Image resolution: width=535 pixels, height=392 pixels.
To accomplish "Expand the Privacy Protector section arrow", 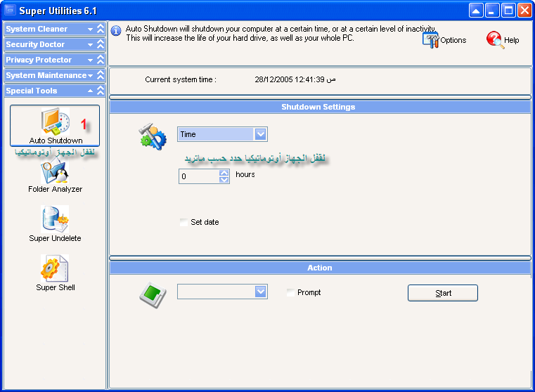I will pyautogui.click(x=91, y=60).
